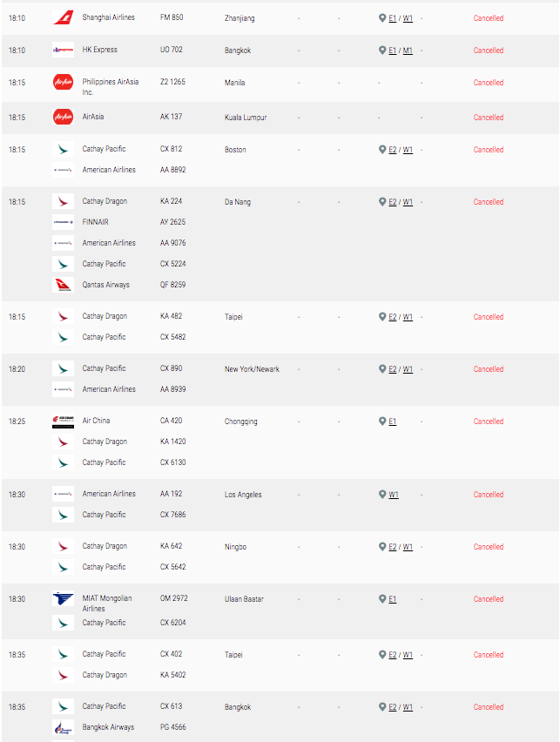The image size is (560, 742).
Task: Click the MIAT Mongolian Airlines logo icon
Action: [x=63, y=598]
